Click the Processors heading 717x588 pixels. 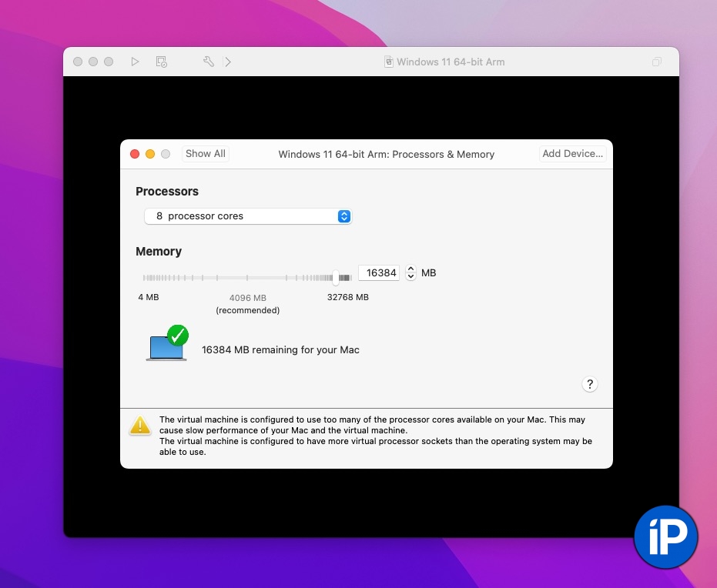(x=167, y=192)
